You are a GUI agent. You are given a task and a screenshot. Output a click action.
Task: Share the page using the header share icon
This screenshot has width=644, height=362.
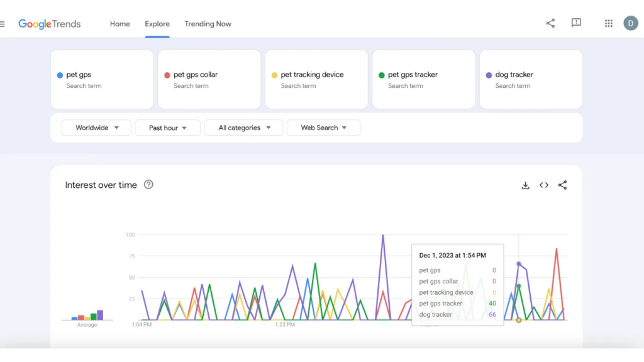click(x=550, y=23)
